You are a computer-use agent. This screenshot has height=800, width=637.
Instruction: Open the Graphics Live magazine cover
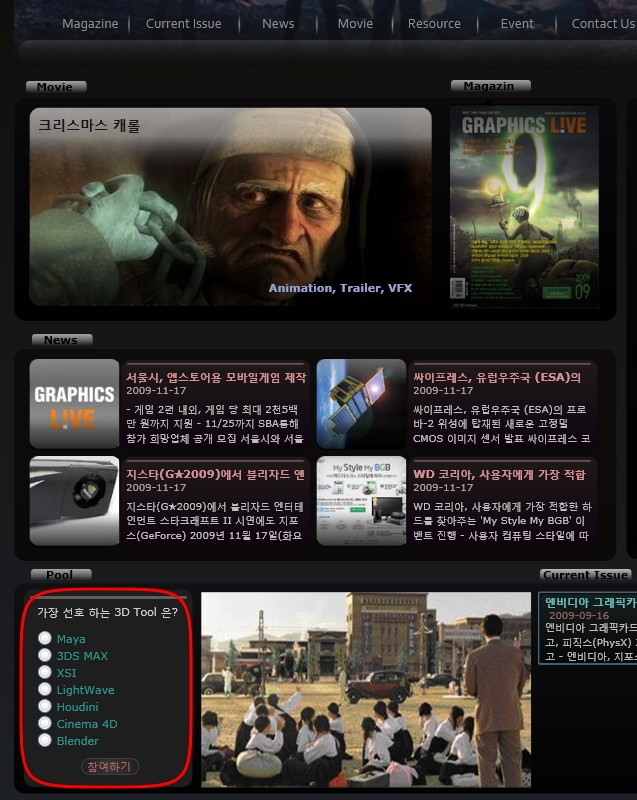[x=524, y=207]
